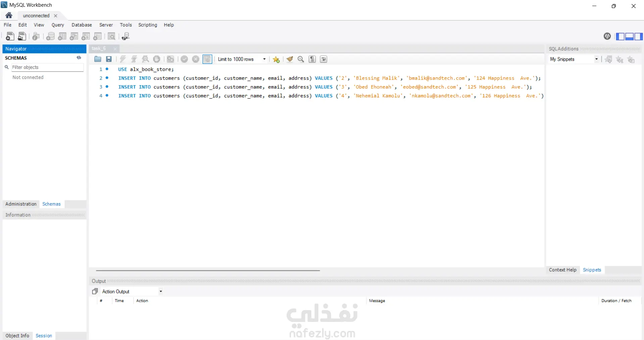Create a new SQL tab for queries

[x=10, y=36]
